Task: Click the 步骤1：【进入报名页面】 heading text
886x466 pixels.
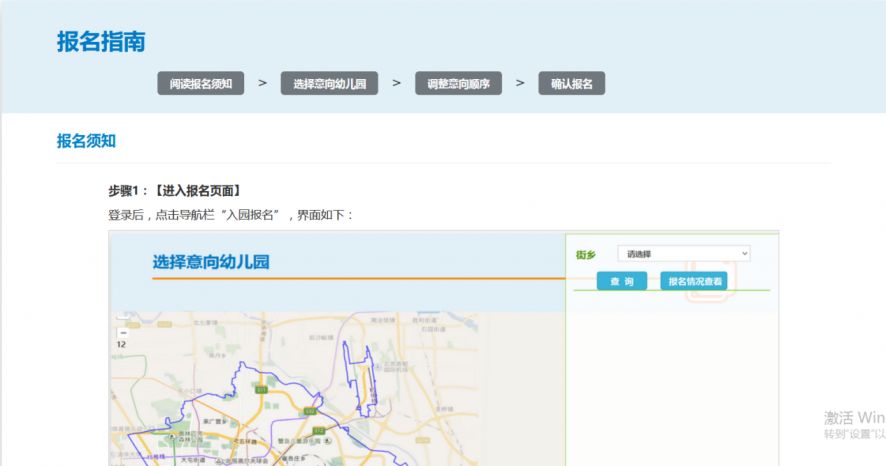Action: pos(174,191)
